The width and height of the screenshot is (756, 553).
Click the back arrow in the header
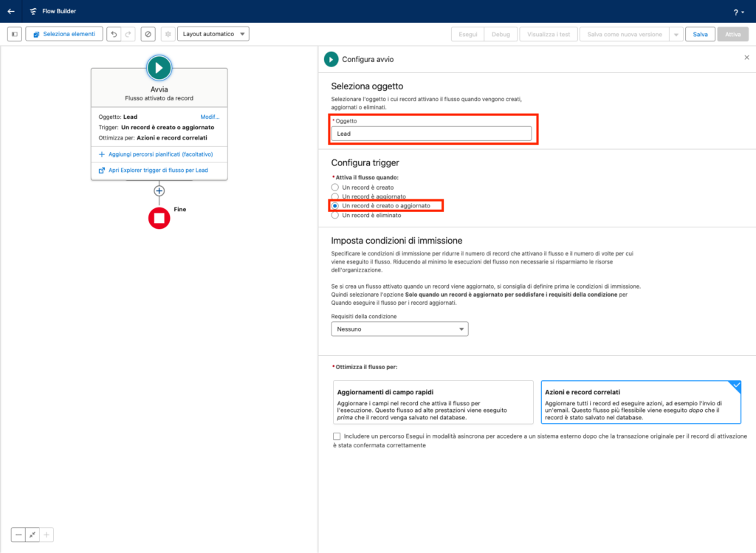point(11,11)
